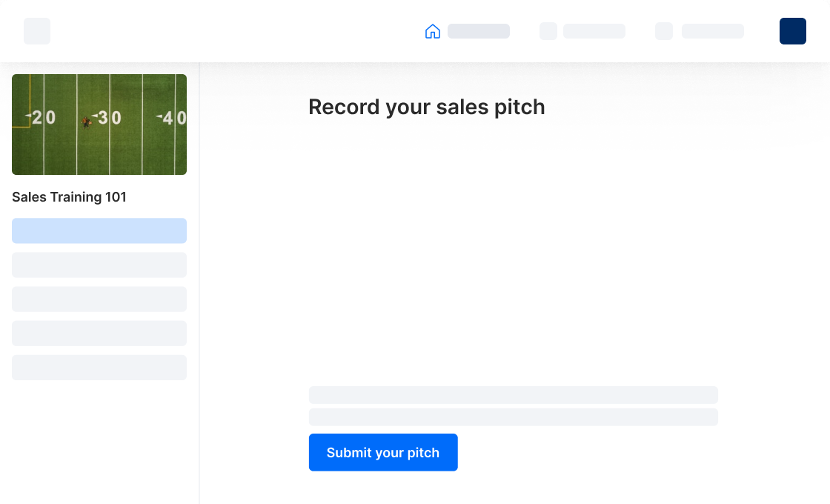830x504 pixels.
Task: Select the last lesson item in the sidebar
Action: 99,367
